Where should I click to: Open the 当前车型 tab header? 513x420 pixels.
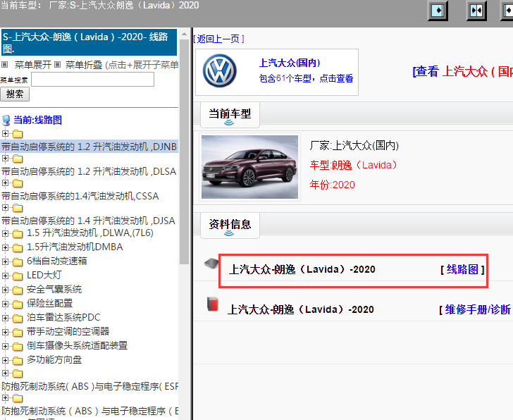pos(230,114)
